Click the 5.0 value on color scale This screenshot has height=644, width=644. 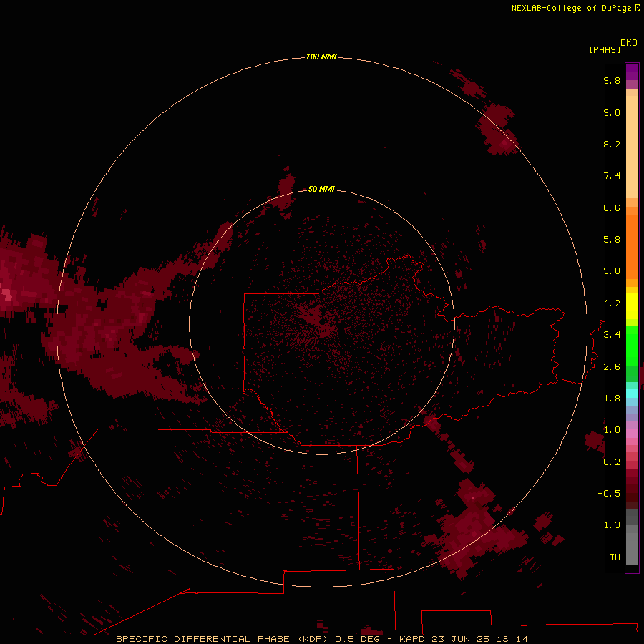pyautogui.click(x=612, y=271)
